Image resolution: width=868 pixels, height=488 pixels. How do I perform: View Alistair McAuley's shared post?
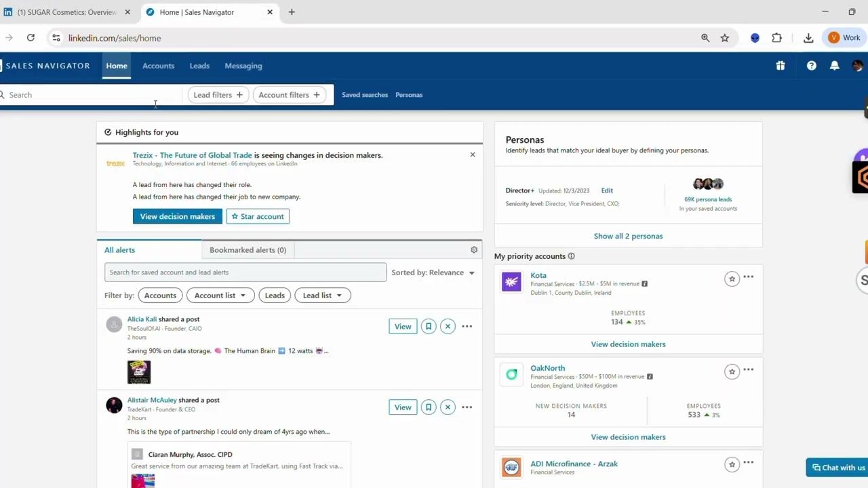[403, 407]
